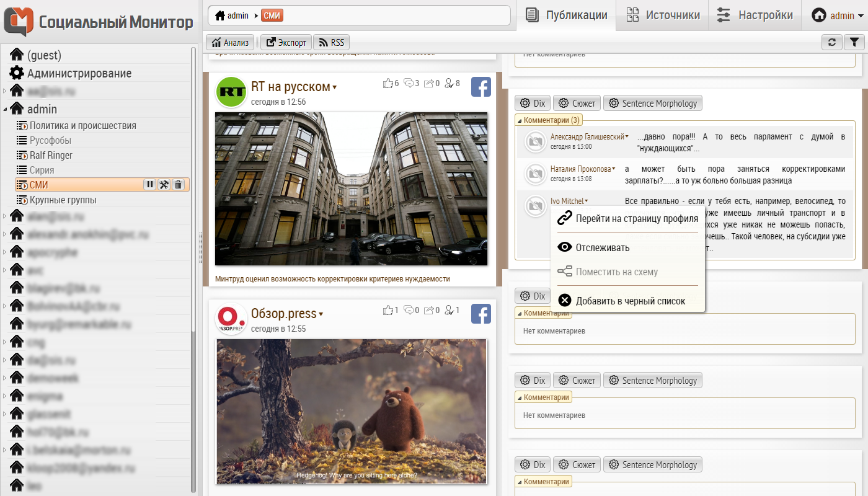Click avatar of Наталия Прокопова
868x496 pixels.
534,174
